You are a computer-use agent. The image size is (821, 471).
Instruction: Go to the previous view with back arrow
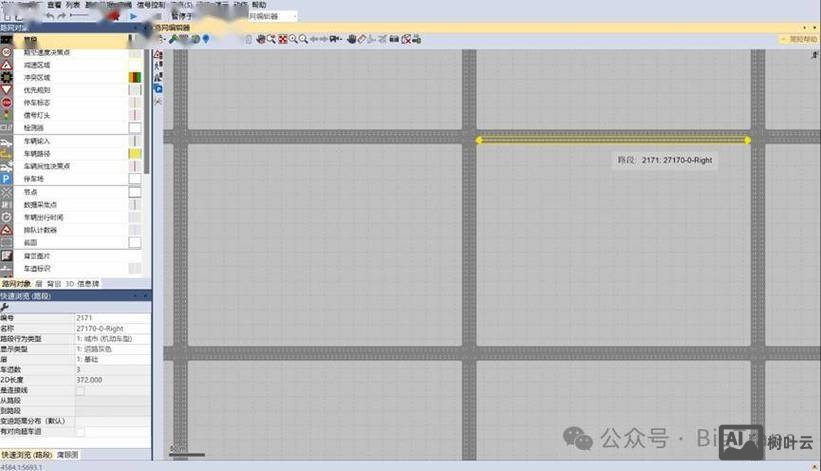pyautogui.click(x=314, y=39)
